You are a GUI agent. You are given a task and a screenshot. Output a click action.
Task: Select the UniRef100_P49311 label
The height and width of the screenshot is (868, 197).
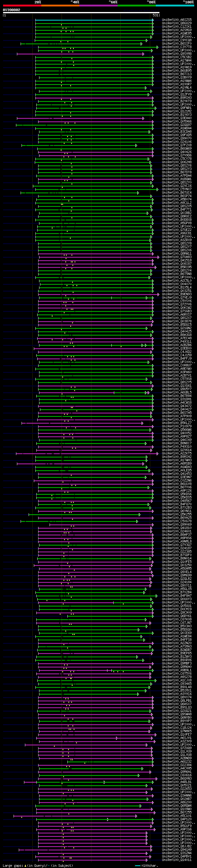click(177, 342)
